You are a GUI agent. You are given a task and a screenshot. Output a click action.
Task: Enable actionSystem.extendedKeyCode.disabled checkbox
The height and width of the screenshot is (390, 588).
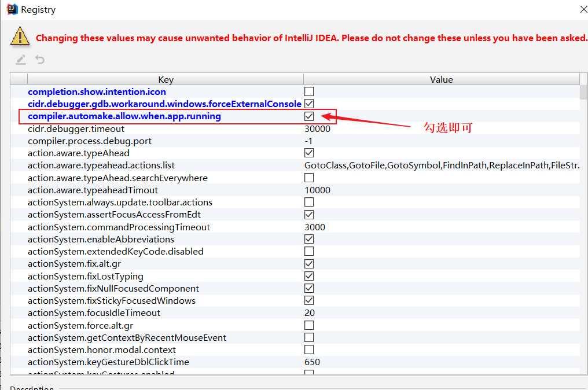309,251
